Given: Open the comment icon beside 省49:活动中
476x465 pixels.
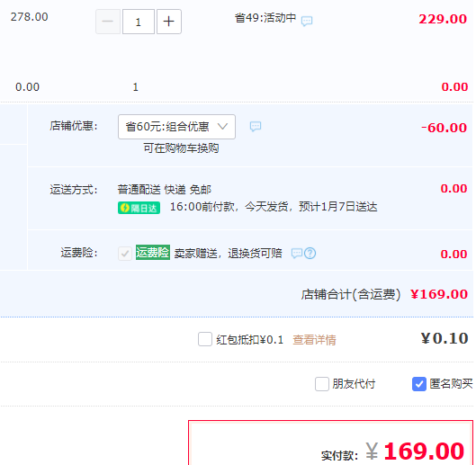Looking at the screenshot, I should (x=307, y=21).
